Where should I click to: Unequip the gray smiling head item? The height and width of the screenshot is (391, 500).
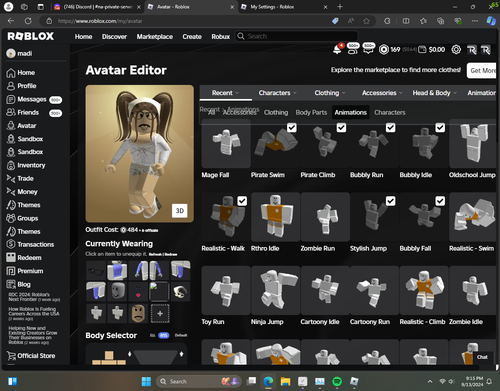[117, 291]
